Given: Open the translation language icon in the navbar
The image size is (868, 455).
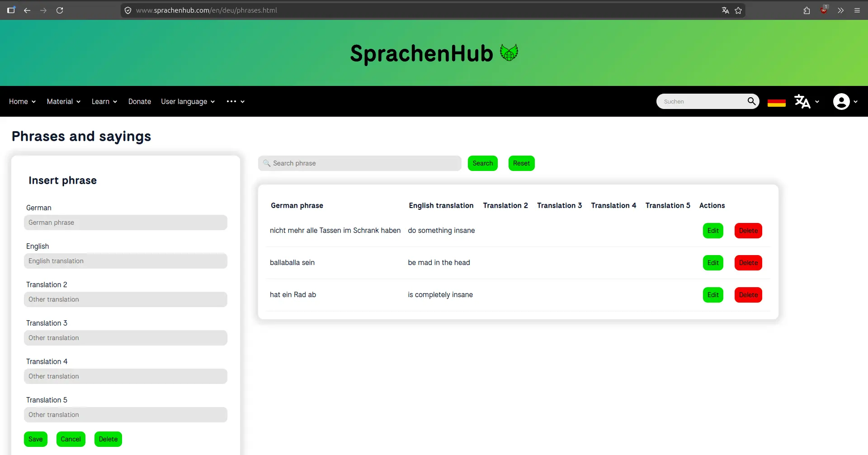Looking at the screenshot, I should coord(802,101).
